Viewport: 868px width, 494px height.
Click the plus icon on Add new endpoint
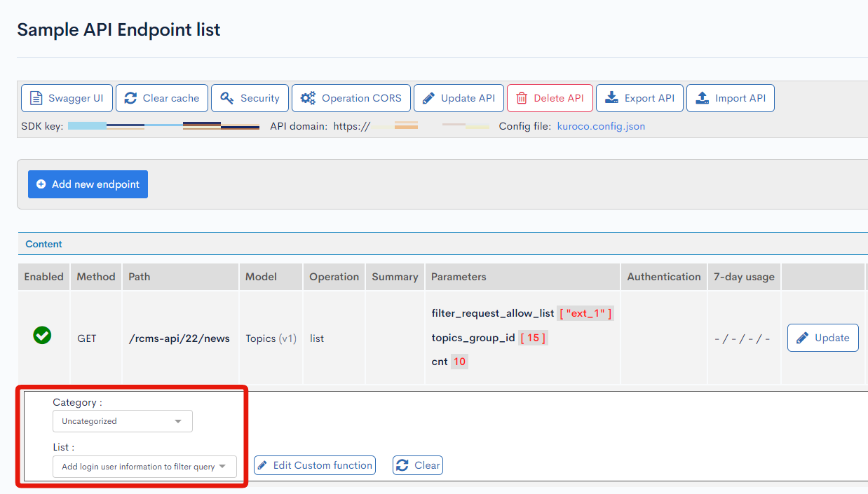click(42, 184)
